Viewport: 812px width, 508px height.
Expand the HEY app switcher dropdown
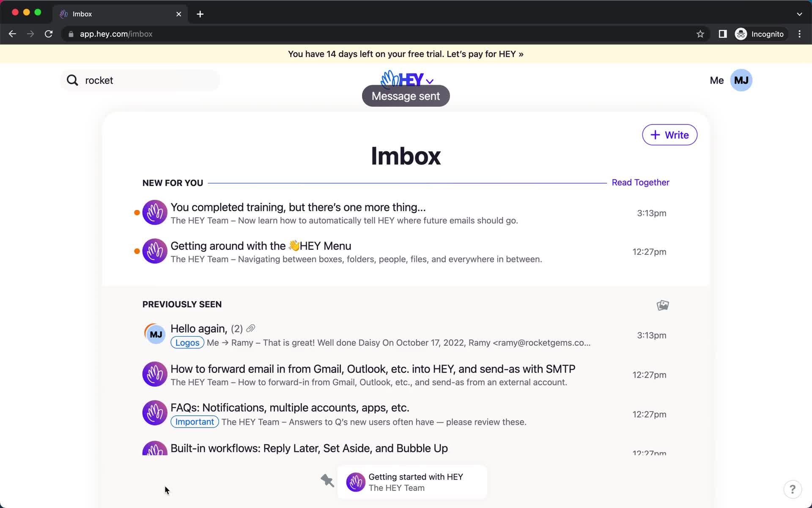coord(431,80)
